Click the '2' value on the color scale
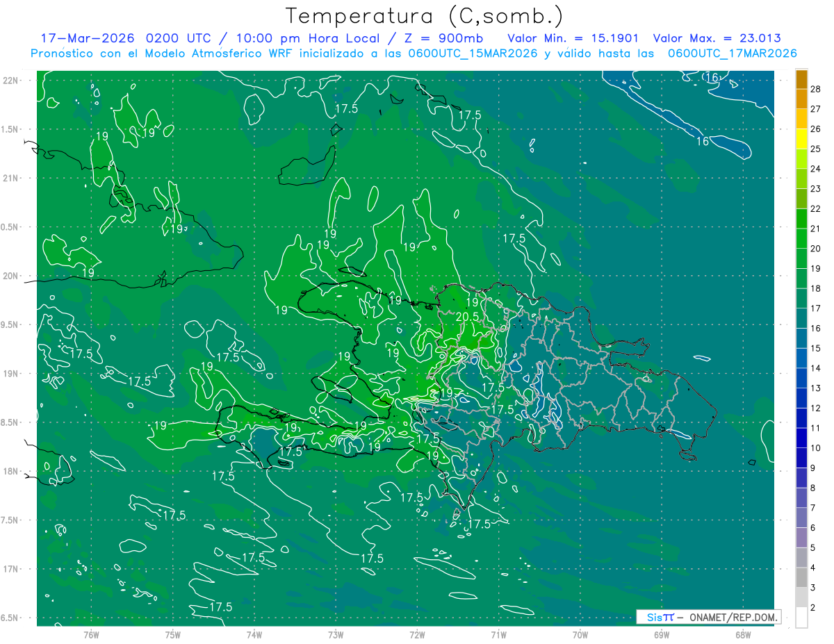Screen dimensions: 834x644 (x=813, y=608)
